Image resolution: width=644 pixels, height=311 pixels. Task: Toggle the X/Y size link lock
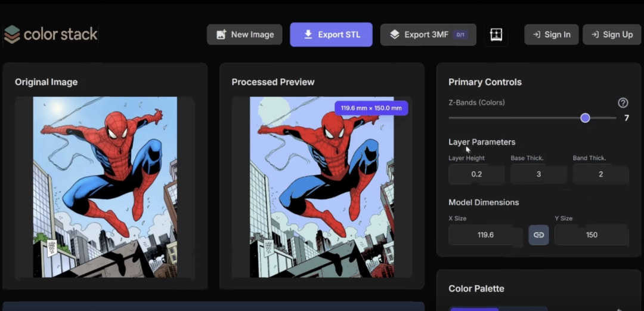538,235
